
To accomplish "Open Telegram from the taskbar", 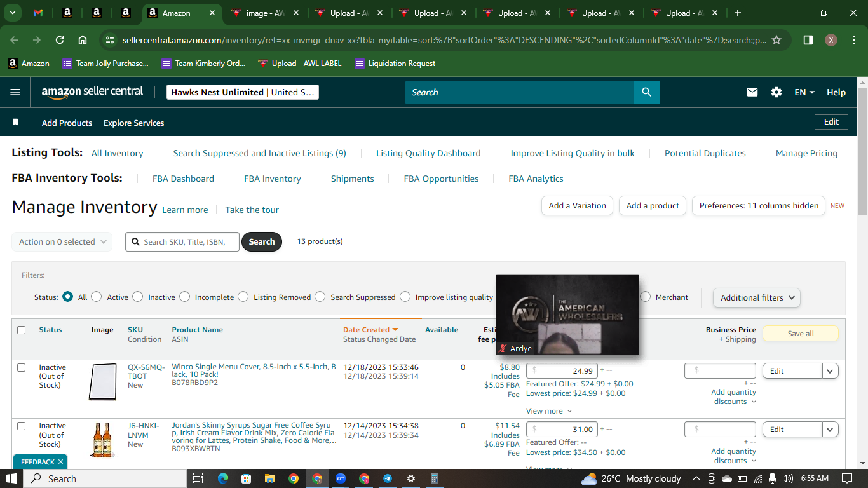I will [x=388, y=478].
